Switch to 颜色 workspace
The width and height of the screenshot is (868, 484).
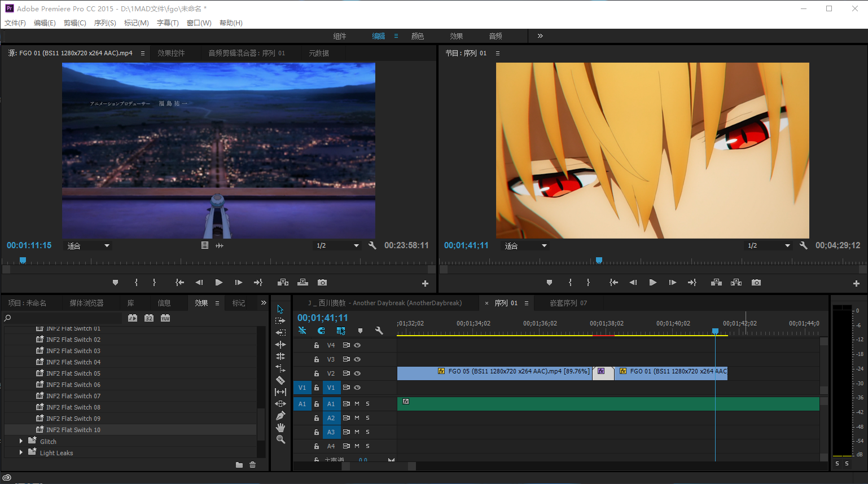click(x=418, y=36)
